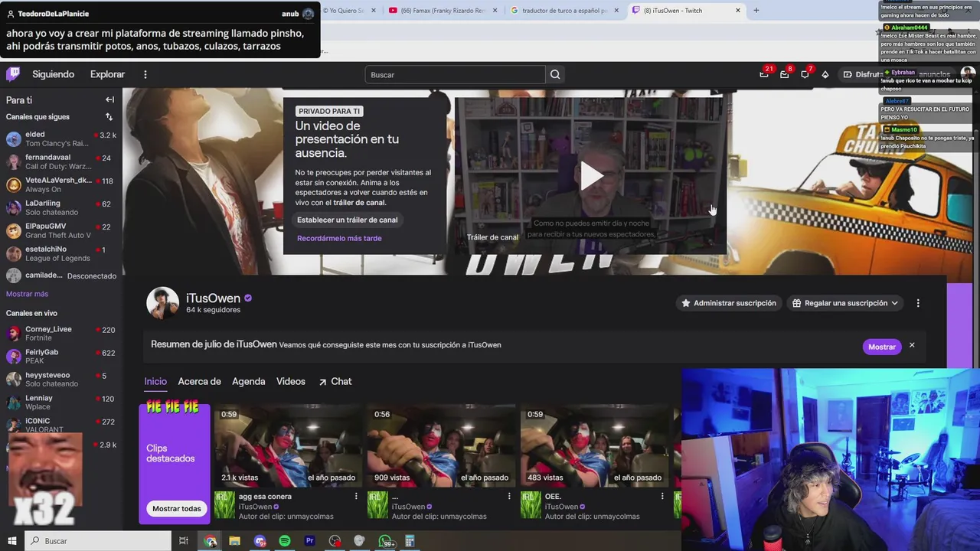This screenshot has height=551, width=980.
Task: Click Administrar suscripción button
Action: click(x=729, y=303)
